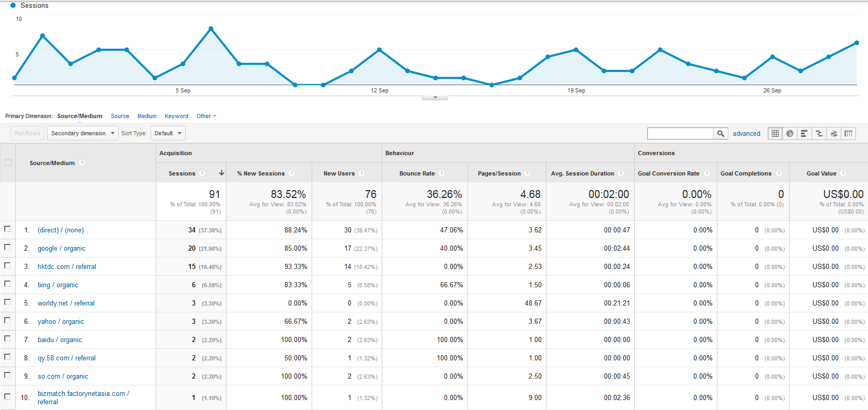Viewport: 868px width, 410px height.
Task: Click the last data point on the Sessions chart
Action: click(856, 43)
